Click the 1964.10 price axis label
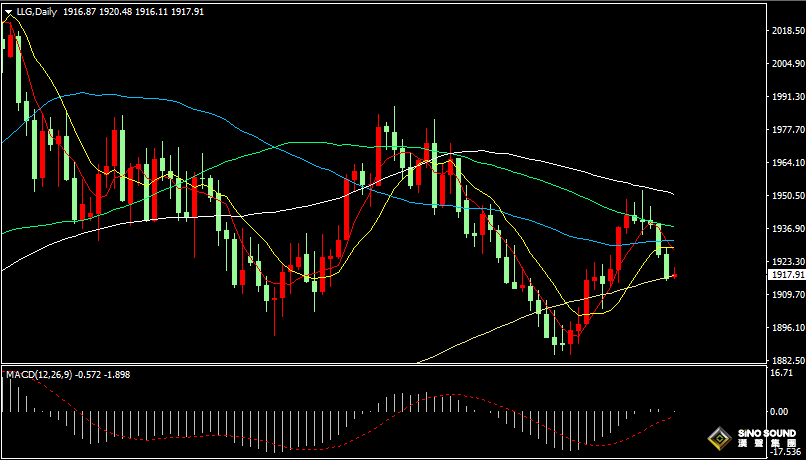Viewport: 806px width, 460px height. point(785,162)
